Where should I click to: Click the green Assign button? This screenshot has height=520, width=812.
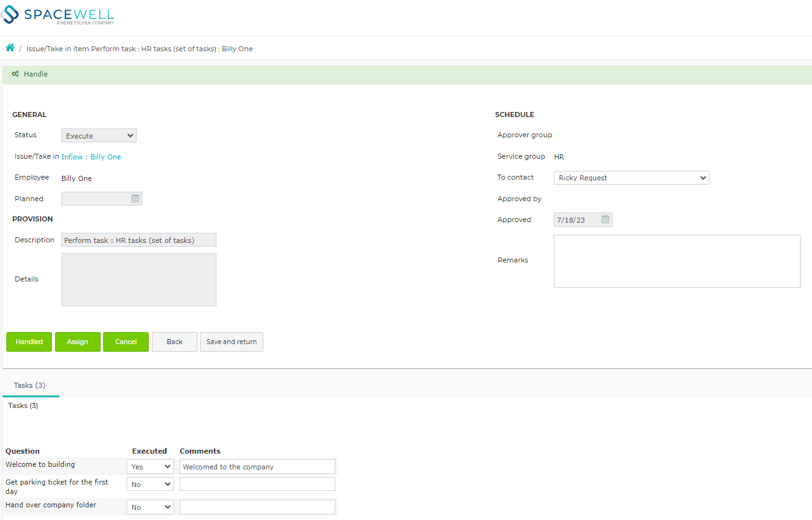pyautogui.click(x=77, y=342)
